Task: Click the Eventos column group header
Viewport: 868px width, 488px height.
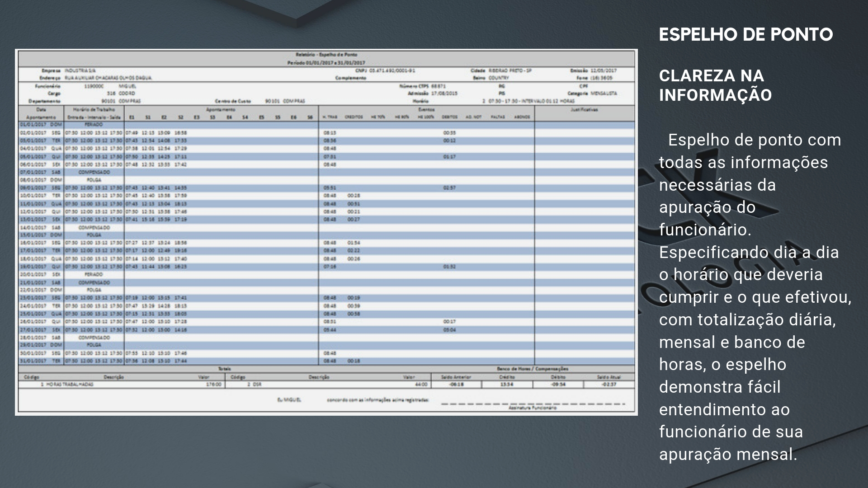Action: pyautogui.click(x=426, y=109)
